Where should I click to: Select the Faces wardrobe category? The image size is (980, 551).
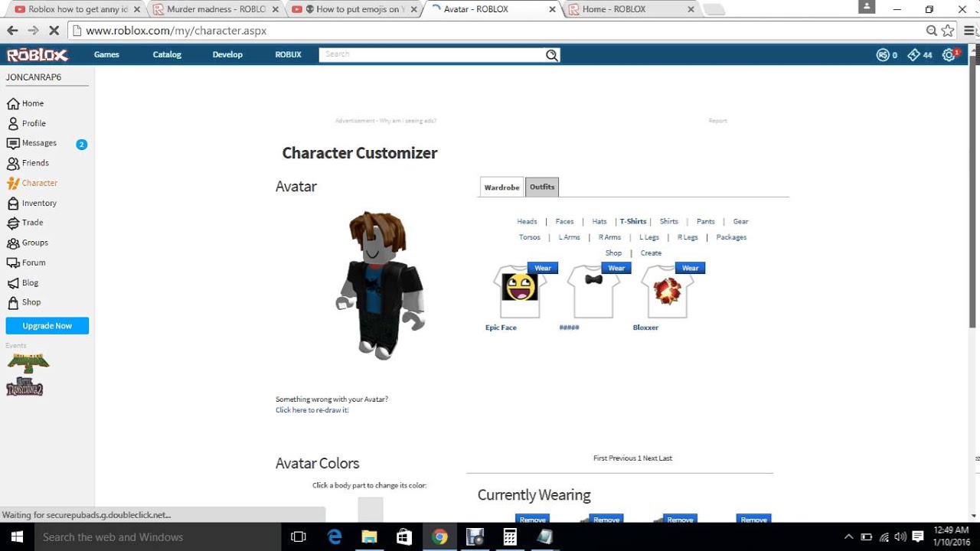coord(564,222)
